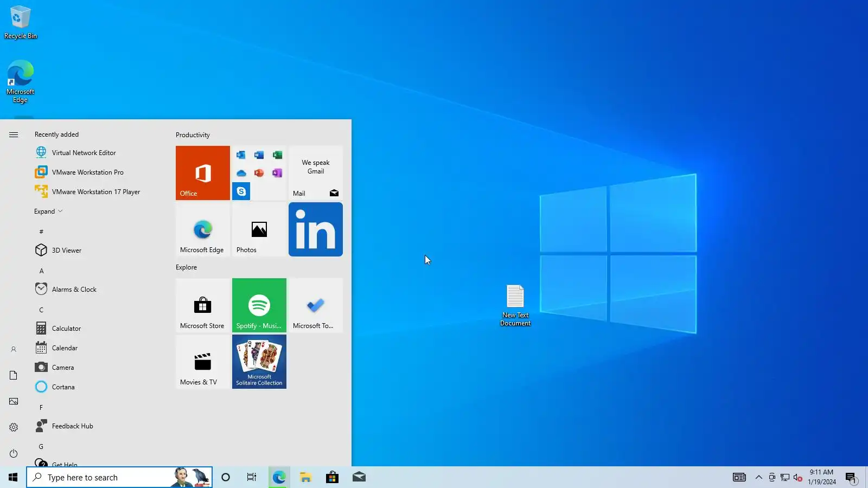The width and height of the screenshot is (868, 488).
Task: Open Mail from the taskbar
Action: 359,477
